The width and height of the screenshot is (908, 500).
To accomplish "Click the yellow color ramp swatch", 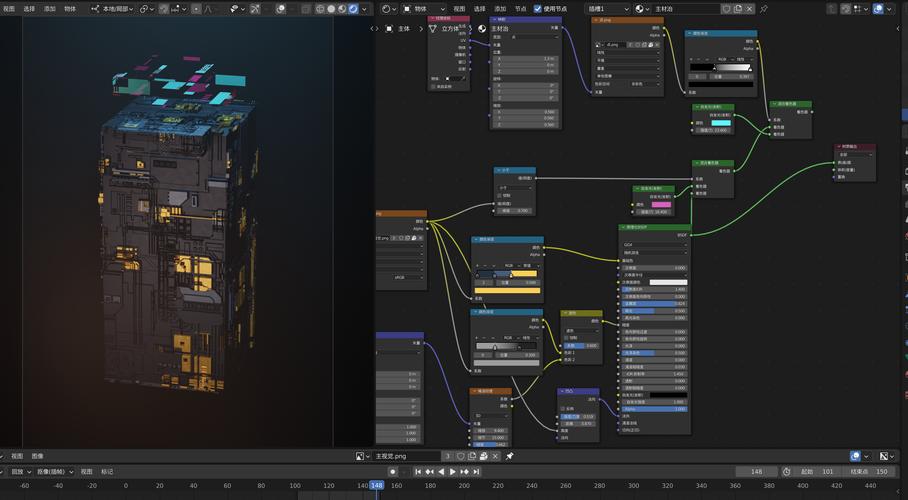I will coord(507,290).
